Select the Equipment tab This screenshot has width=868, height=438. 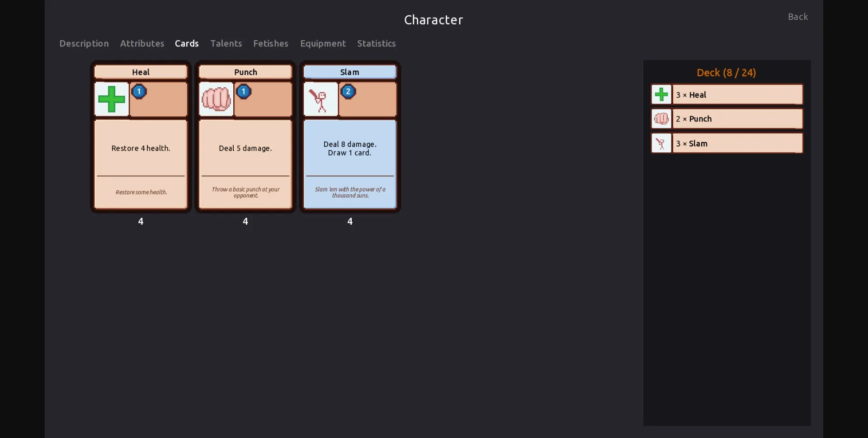click(x=322, y=43)
